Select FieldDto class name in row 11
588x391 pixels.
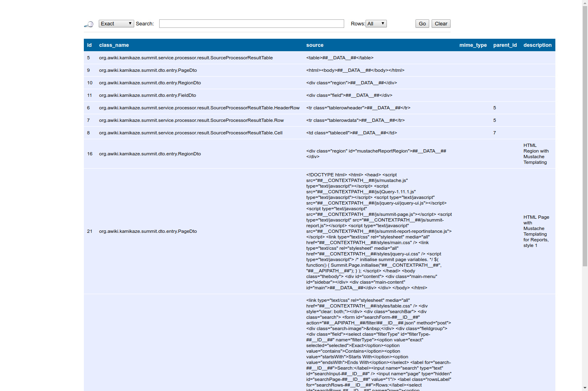[x=148, y=95]
